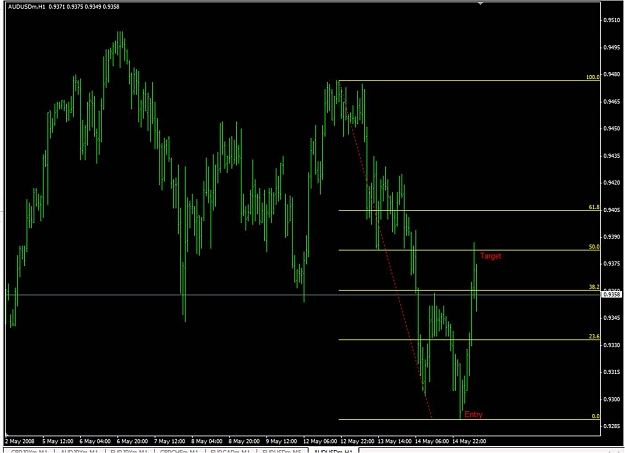
Task: Select the red dotted Fibonacci trend line
Action: click(386, 251)
